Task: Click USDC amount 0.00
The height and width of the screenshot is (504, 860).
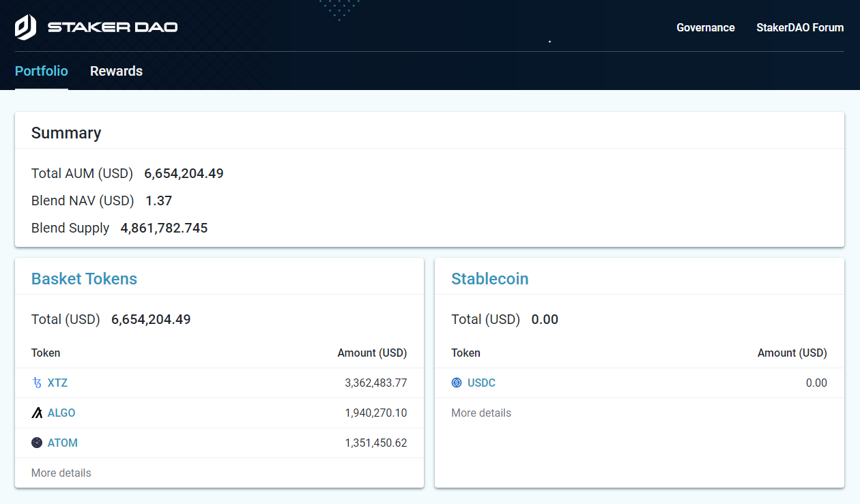Action: coord(816,383)
